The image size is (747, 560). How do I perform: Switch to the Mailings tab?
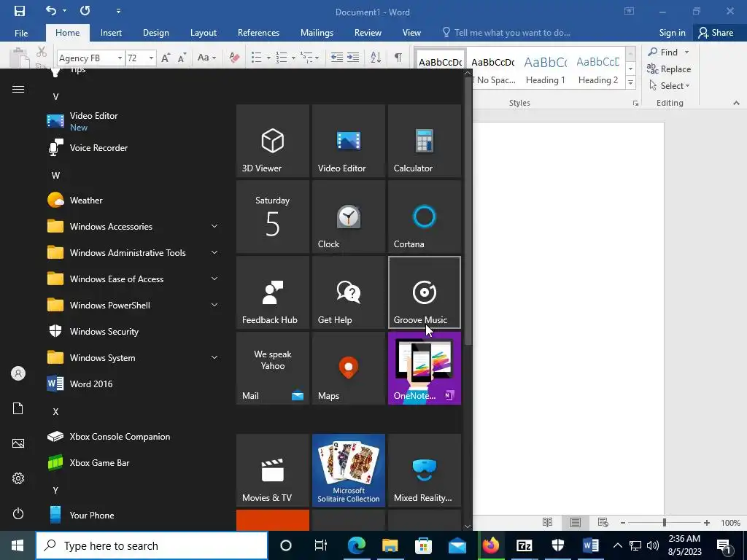[317, 33]
